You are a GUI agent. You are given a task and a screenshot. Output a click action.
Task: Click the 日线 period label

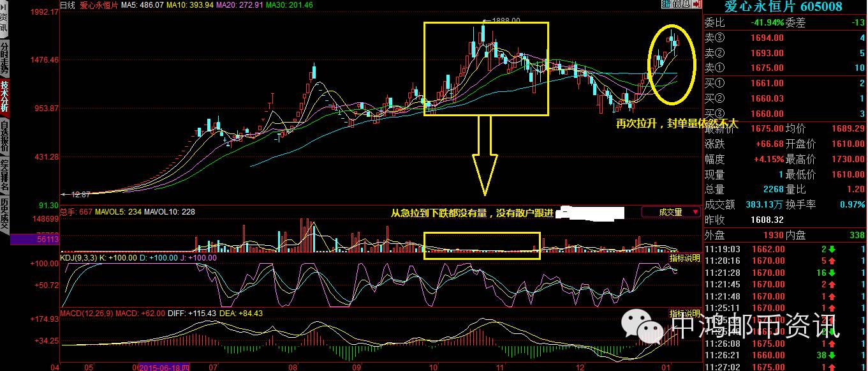pos(67,5)
